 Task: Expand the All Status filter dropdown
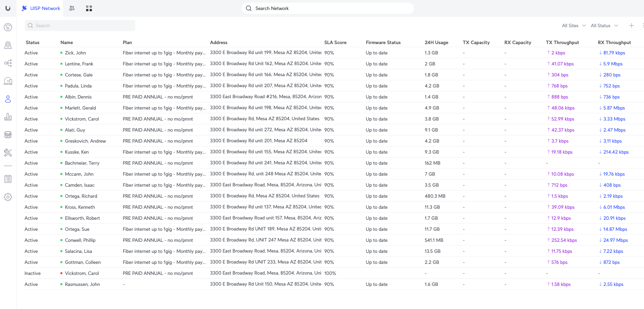(604, 25)
